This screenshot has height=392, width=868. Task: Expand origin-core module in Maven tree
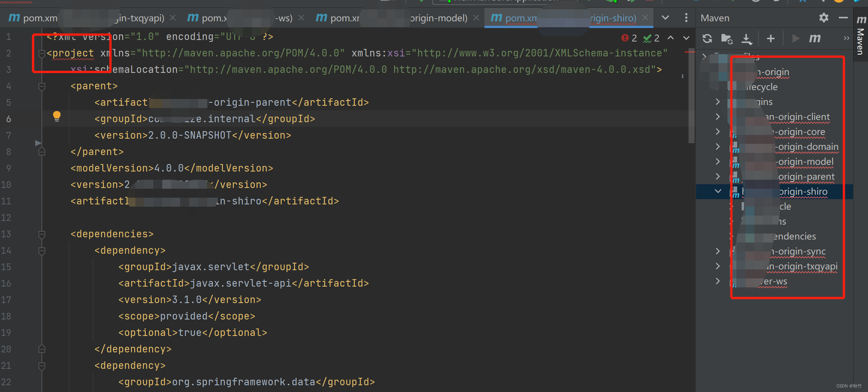[x=717, y=132]
